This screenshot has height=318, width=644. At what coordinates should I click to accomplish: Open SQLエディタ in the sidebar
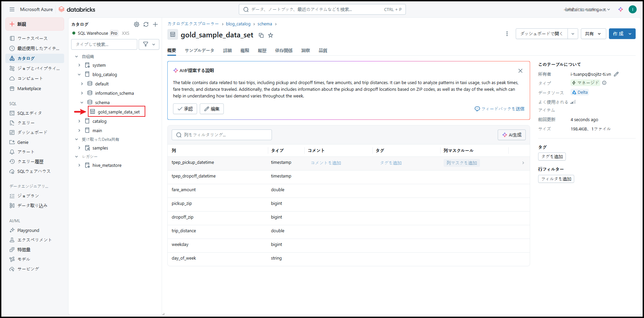pos(29,113)
